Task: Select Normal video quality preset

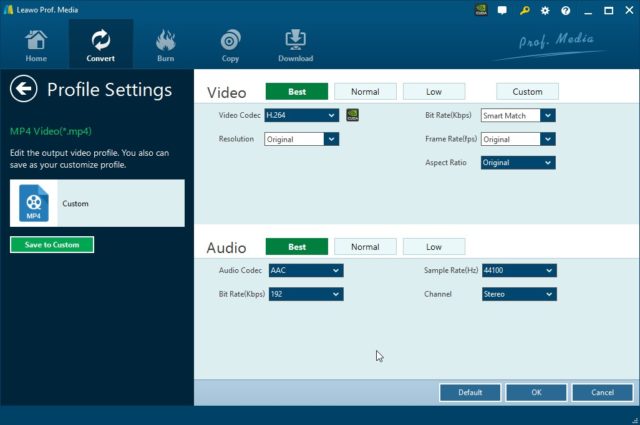Action: click(x=365, y=91)
